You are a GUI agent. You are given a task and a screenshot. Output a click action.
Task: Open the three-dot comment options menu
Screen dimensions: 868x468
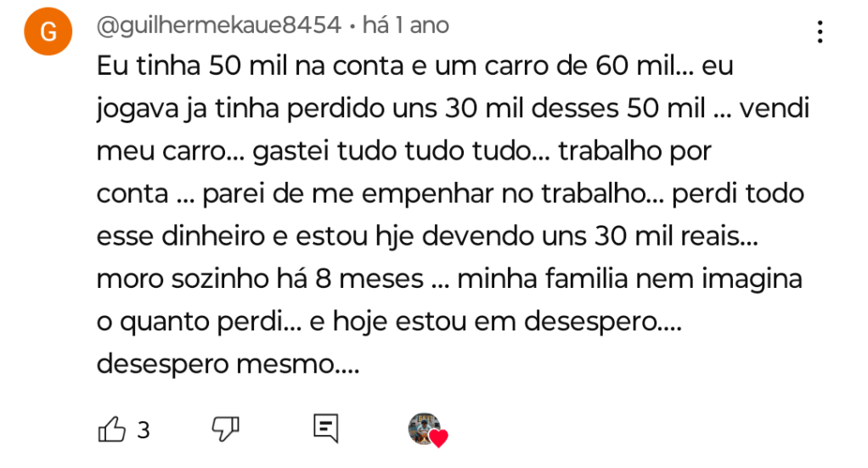pos(820,32)
